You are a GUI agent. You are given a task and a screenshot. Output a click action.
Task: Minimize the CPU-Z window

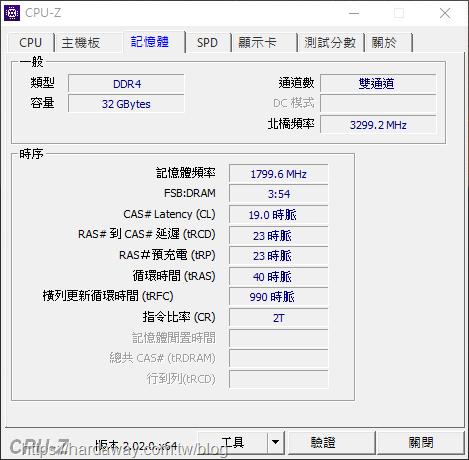tap(354, 13)
